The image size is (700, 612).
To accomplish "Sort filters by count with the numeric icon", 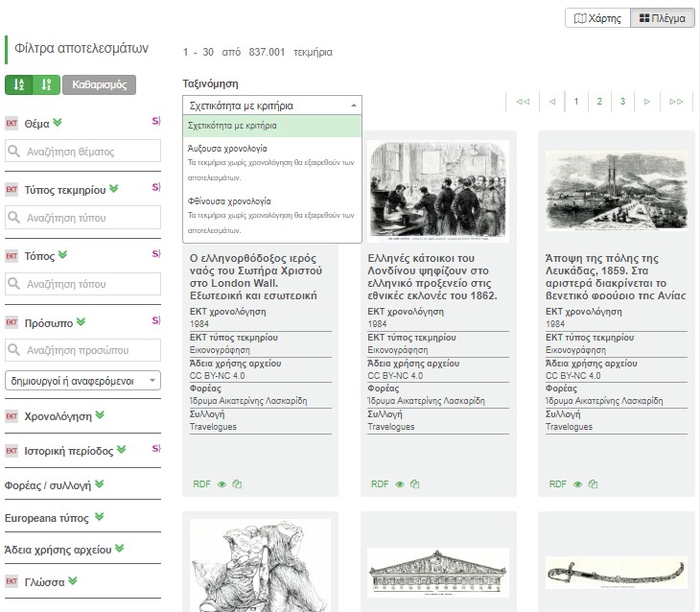I will pyautogui.click(x=45, y=85).
